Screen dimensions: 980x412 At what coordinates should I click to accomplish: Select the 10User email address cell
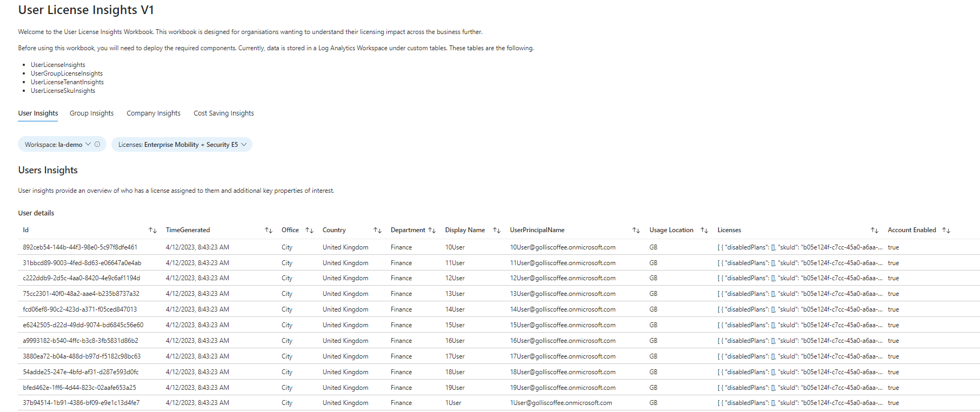point(562,247)
